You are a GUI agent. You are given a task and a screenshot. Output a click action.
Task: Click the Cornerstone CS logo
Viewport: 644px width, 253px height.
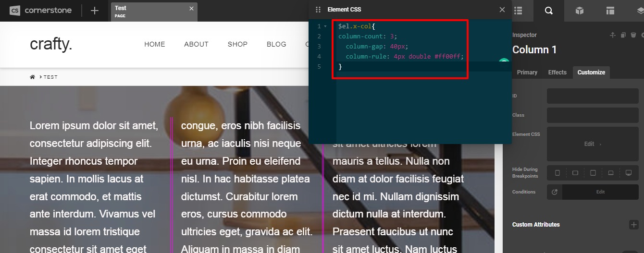point(15,10)
